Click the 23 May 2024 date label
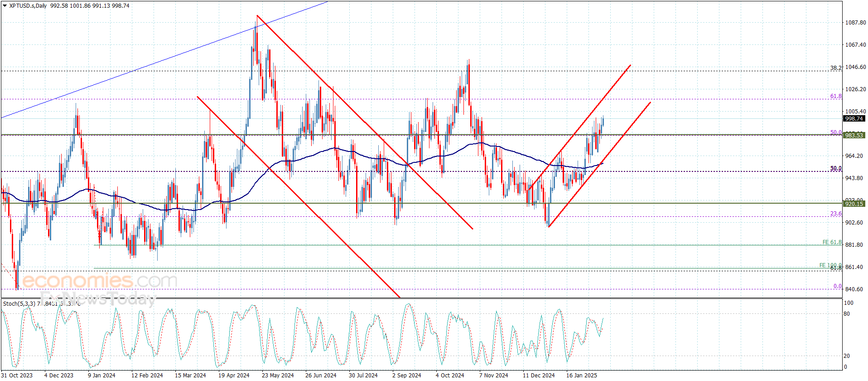 click(278, 375)
